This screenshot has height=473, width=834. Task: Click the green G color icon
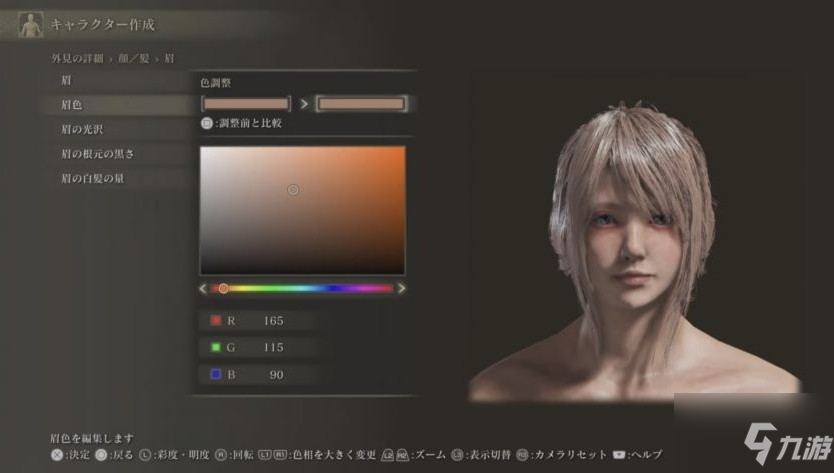[216, 347]
